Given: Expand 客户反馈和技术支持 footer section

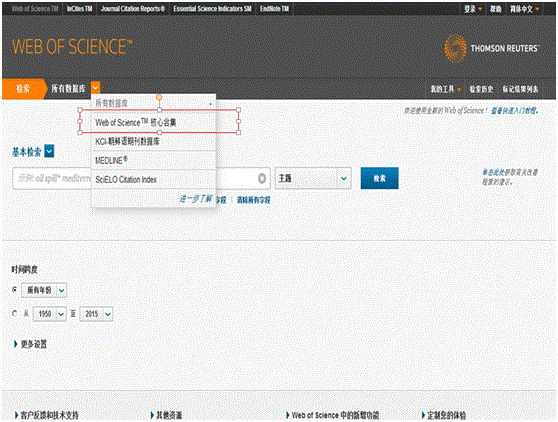Looking at the screenshot, I should point(46,415).
